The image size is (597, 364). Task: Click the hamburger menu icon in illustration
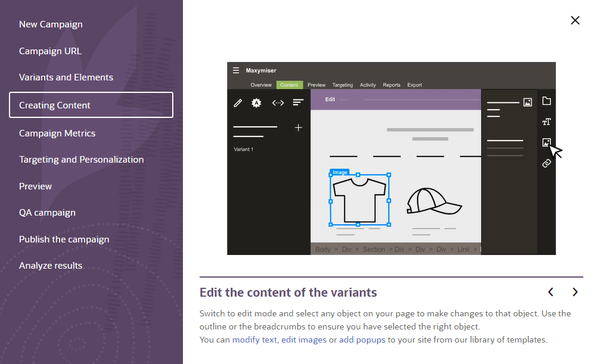tap(236, 70)
